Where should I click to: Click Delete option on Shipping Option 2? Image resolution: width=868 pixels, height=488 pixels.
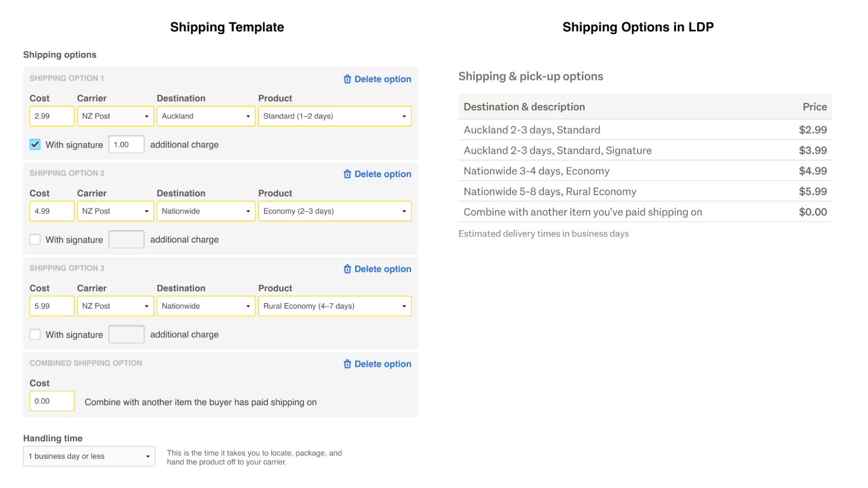383,174
